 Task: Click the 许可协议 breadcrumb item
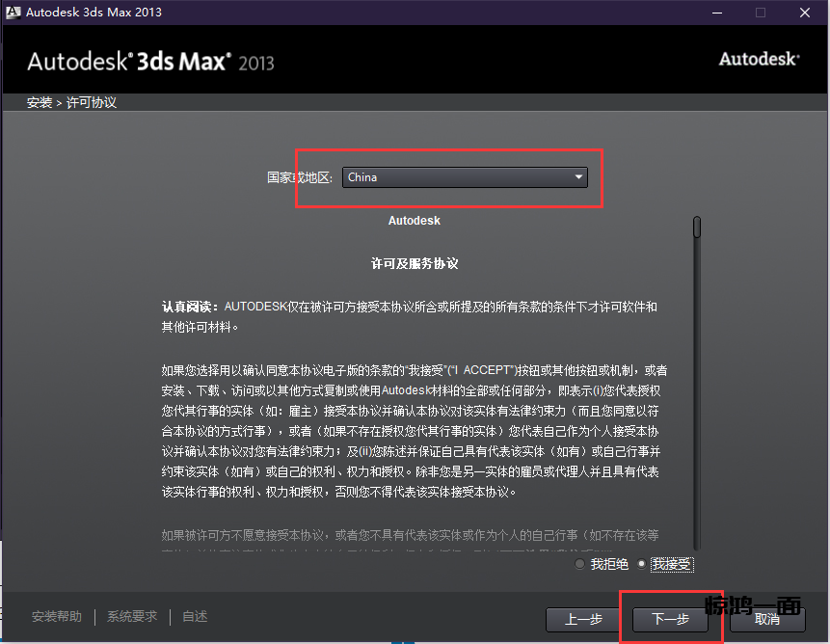click(92, 102)
